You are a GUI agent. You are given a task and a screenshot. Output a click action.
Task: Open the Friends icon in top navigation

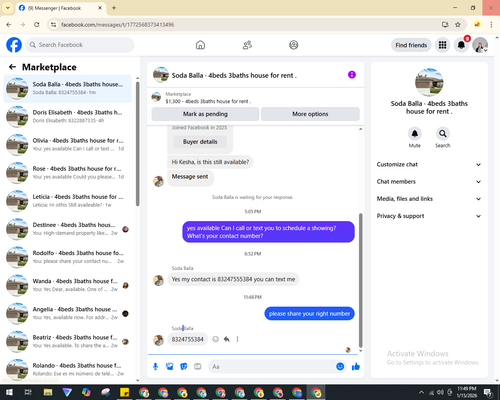[247, 45]
